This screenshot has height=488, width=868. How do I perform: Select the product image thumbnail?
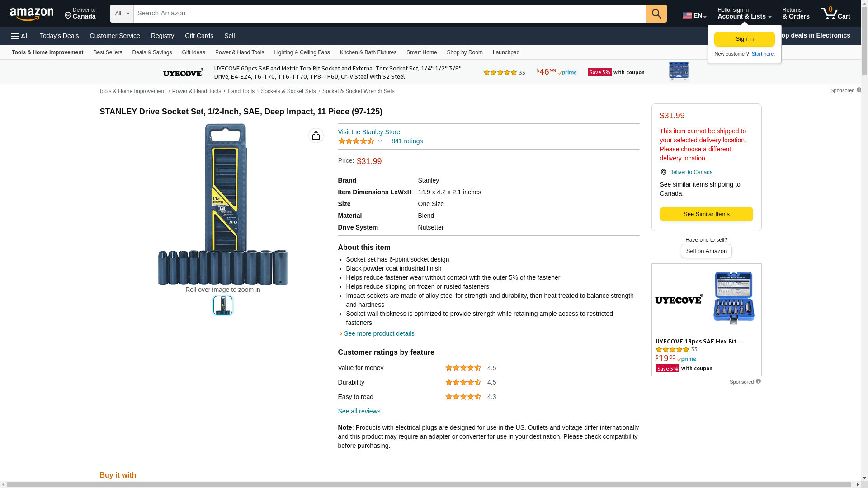(x=223, y=305)
